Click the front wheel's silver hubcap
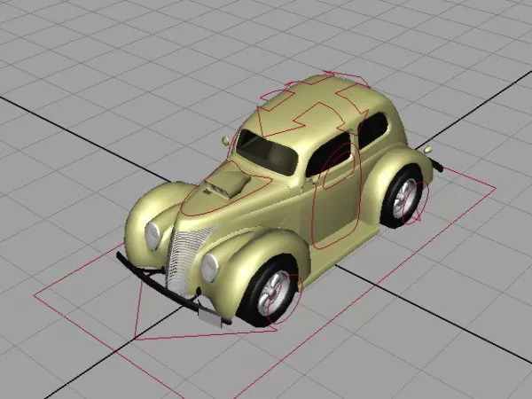The image size is (532, 399). pyautogui.click(x=273, y=293)
